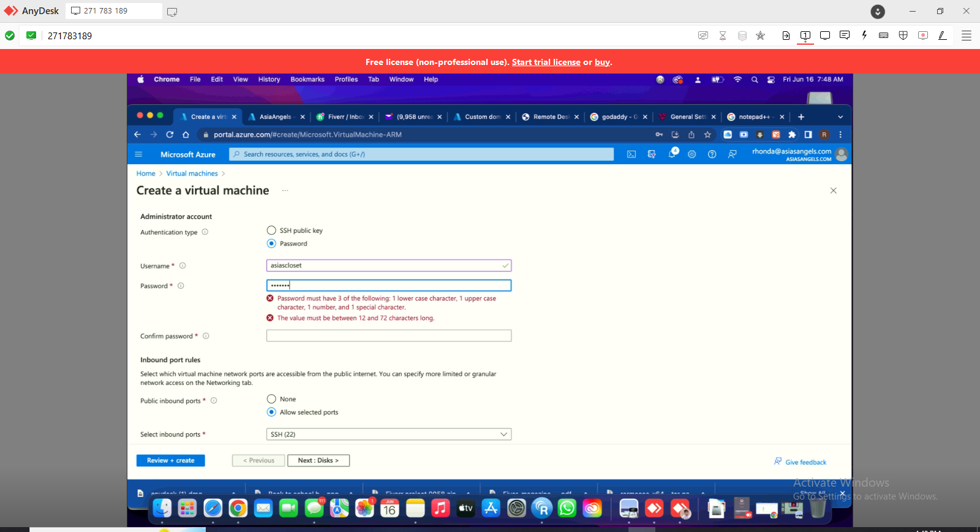The image size is (980, 532).
Task: Open the Azure portal hamburger menu
Action: (x=138, y=154)
